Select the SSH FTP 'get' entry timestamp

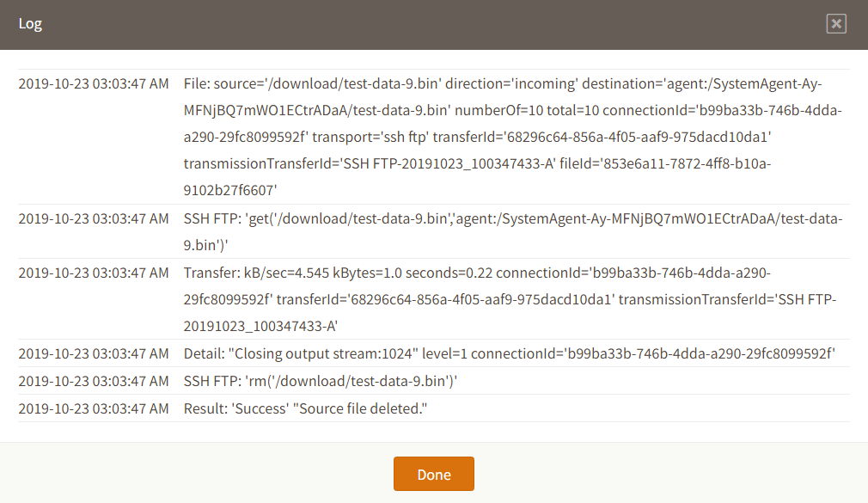coord(94,218)
